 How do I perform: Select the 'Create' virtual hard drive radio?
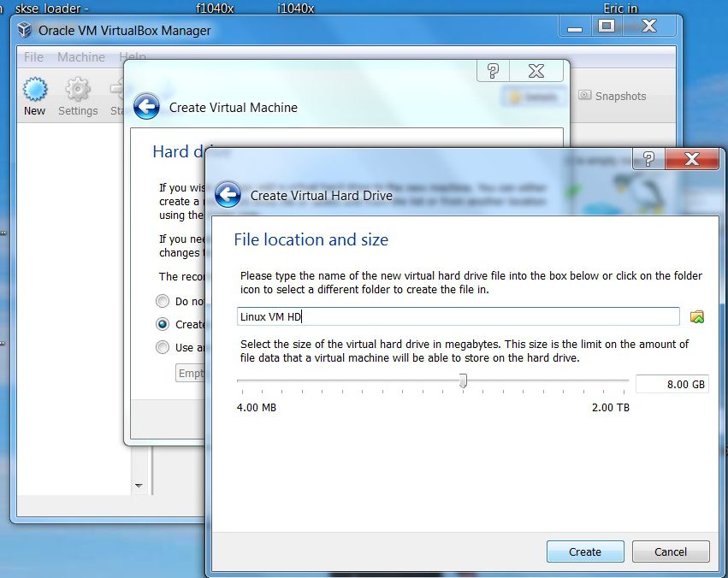(163, 324)
